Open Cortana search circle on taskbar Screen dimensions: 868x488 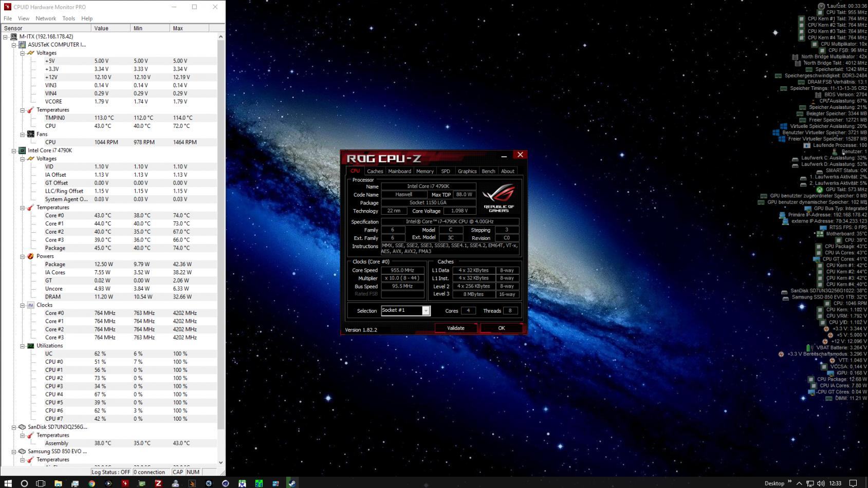point(24,483)
